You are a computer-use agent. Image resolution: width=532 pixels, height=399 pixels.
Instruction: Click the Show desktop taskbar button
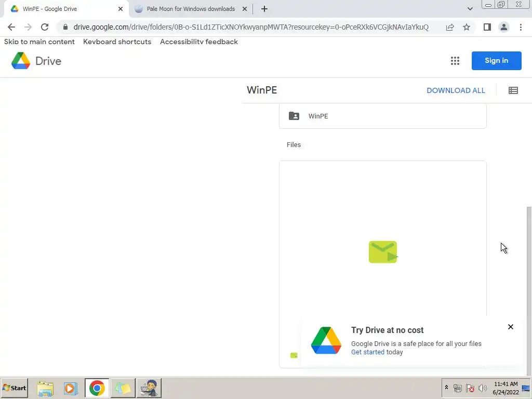[x=526, y=388]
